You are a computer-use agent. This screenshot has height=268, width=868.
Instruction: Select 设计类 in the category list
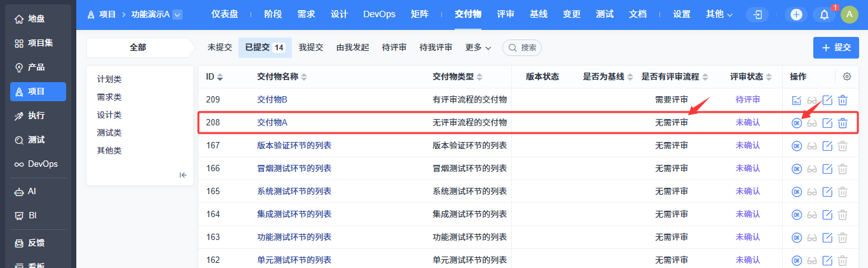point(109,115)
